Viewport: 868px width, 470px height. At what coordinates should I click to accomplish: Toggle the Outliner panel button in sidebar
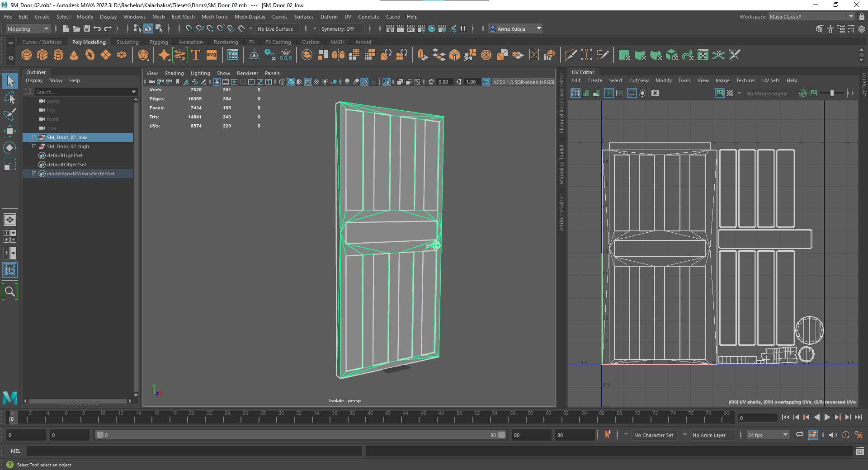pos(10,270)
